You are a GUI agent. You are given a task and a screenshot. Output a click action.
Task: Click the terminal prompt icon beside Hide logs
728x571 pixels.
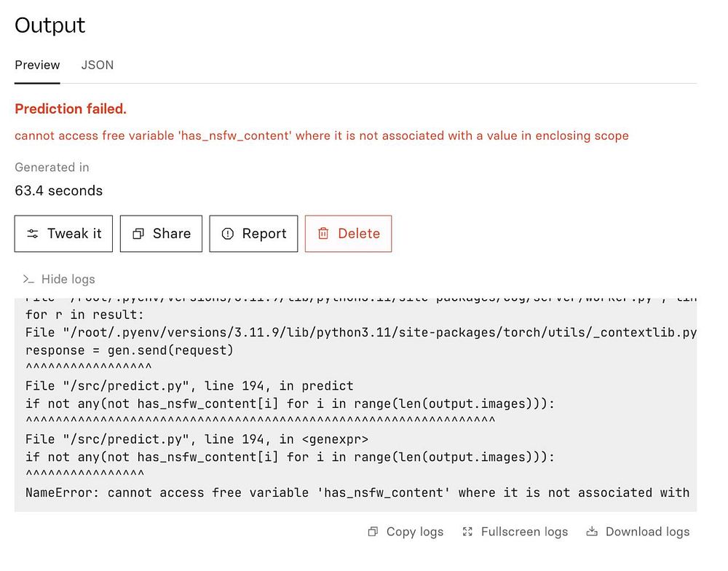28,279
